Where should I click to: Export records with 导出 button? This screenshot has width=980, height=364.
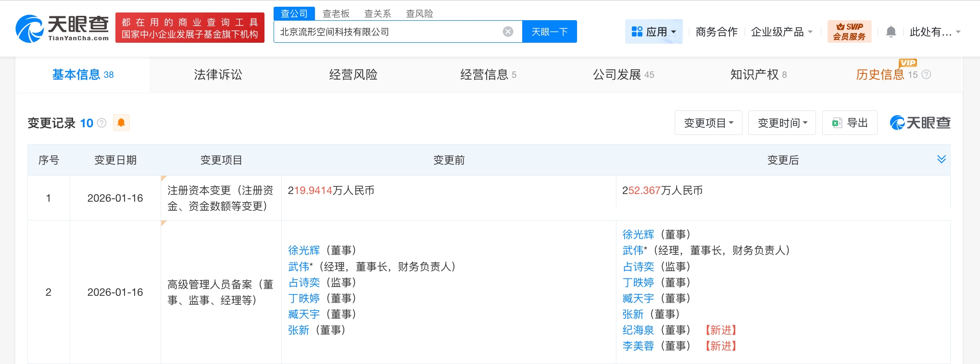pos(850,123)
